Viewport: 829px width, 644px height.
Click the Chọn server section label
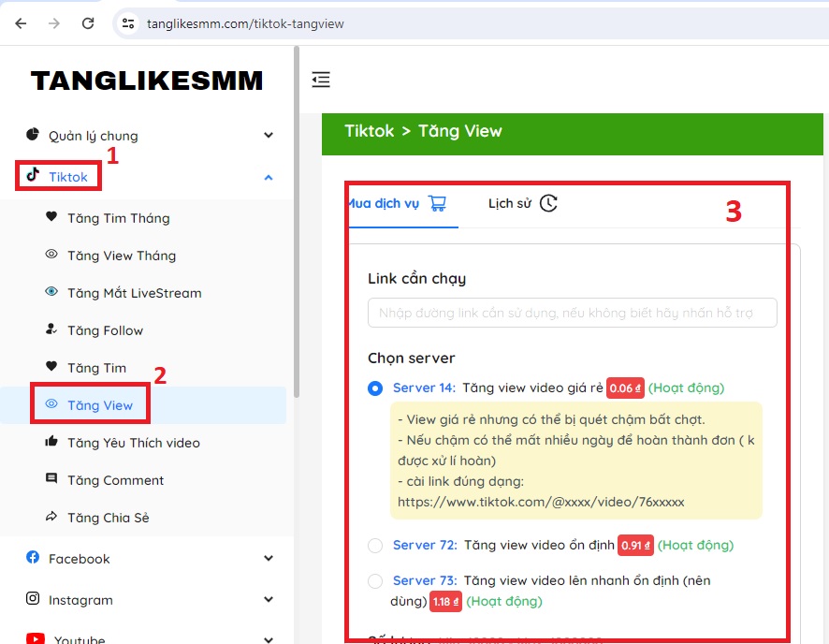(x=412, y=359)
